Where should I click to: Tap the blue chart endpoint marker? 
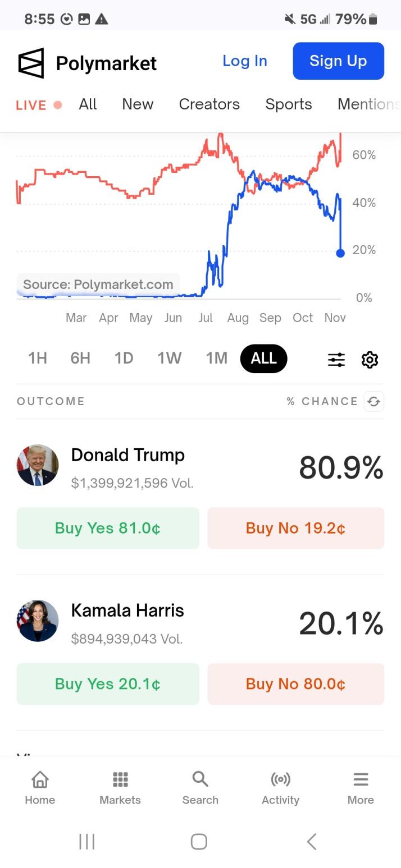click(340, 253)
